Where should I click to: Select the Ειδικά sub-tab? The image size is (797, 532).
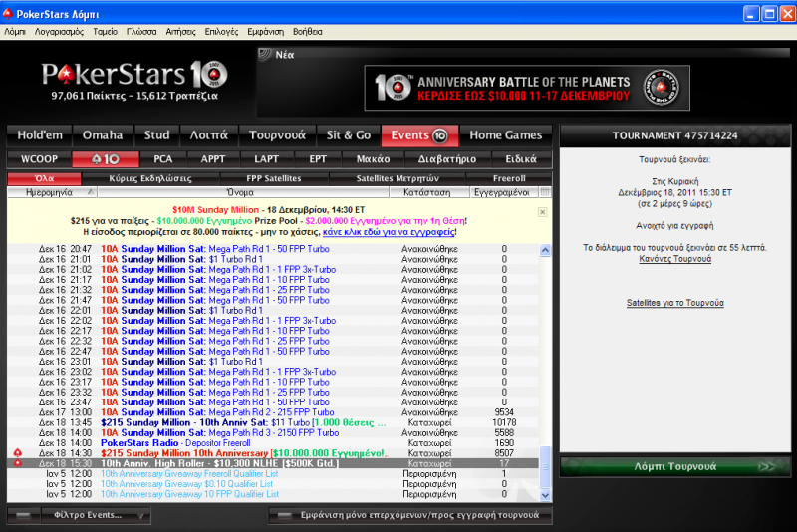click(x=521, y=159)
